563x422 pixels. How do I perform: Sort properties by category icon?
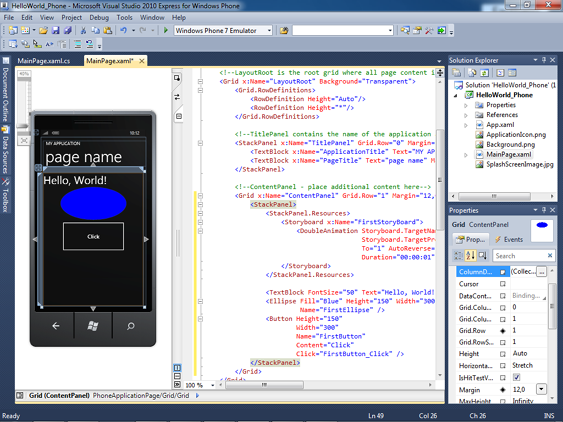click(459, 255)
